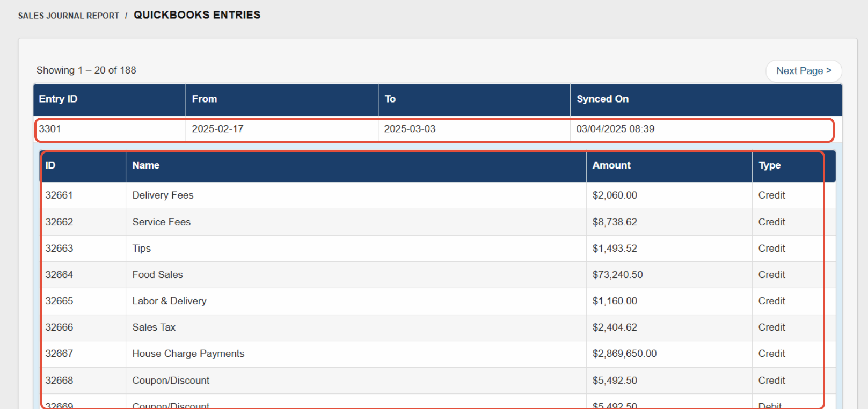This screenshot has height=409, width=868.
Task: Go to the Next Page
Action: [803, 71]
